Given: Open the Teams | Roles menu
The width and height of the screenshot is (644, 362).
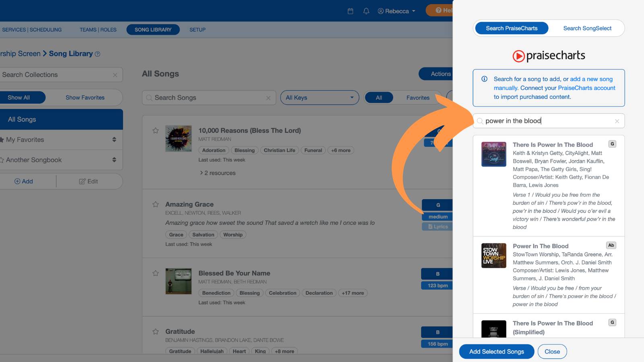Looking at the screenshot, I should click(98, 30).
